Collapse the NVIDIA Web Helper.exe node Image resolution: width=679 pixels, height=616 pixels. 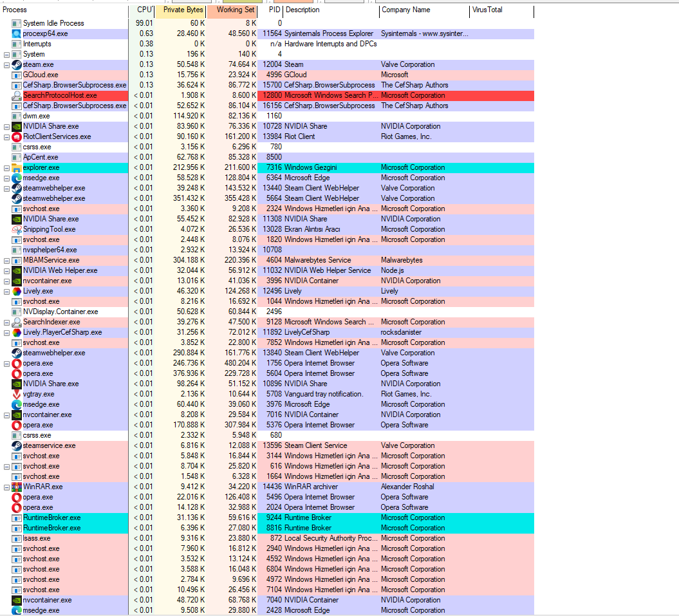(6, 271)
